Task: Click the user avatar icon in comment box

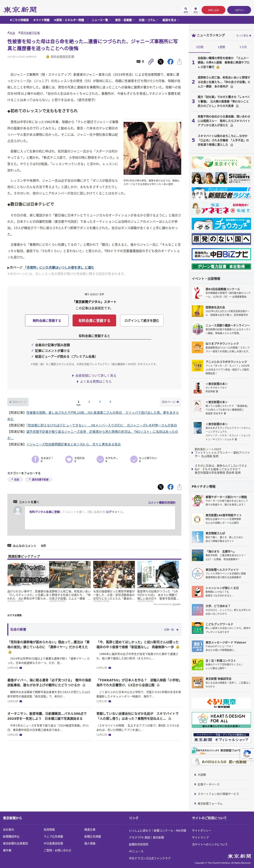Action: pyautogui.click(x=17, y=510)
